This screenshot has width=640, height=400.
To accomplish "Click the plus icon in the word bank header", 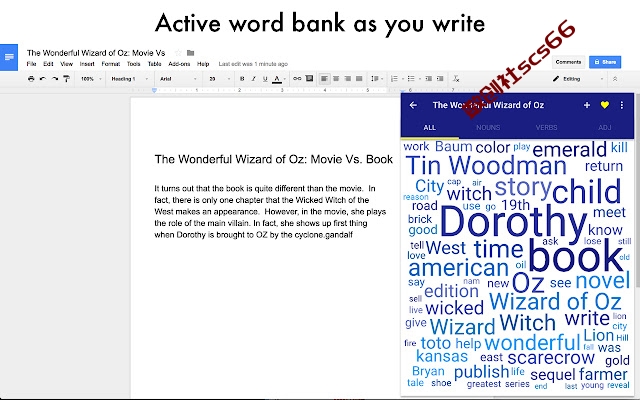I will (x=587, y=105).
